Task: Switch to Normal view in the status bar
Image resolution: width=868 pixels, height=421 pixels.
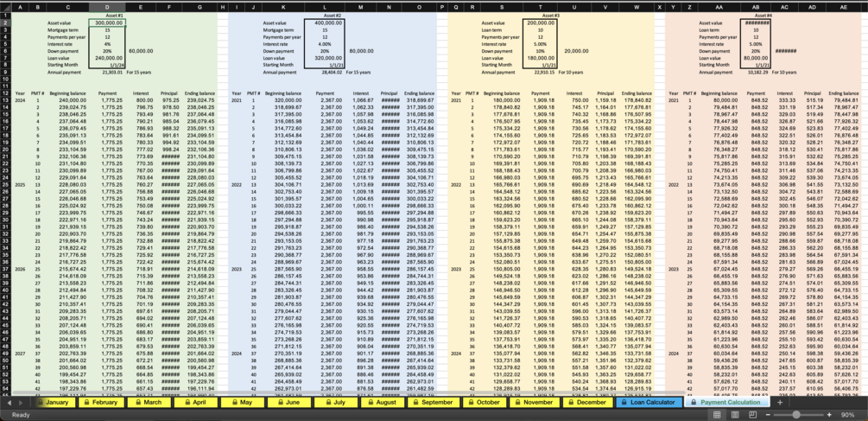Action: pos(717,415)
